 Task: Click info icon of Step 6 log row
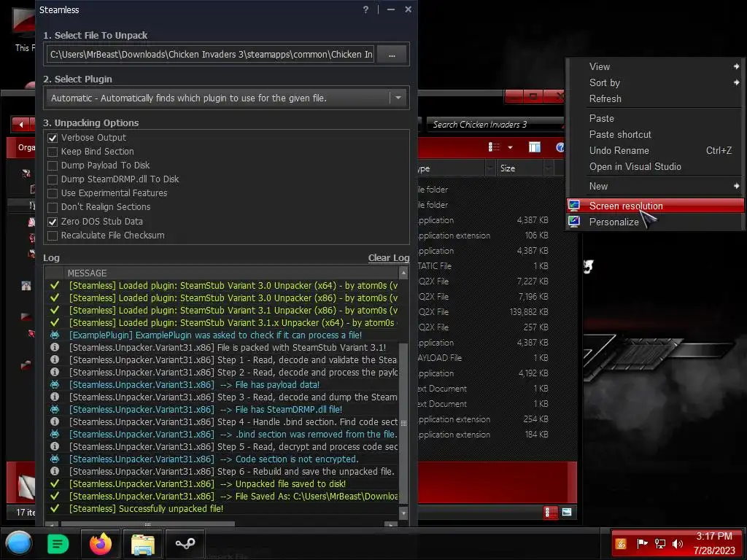point(55,471)
